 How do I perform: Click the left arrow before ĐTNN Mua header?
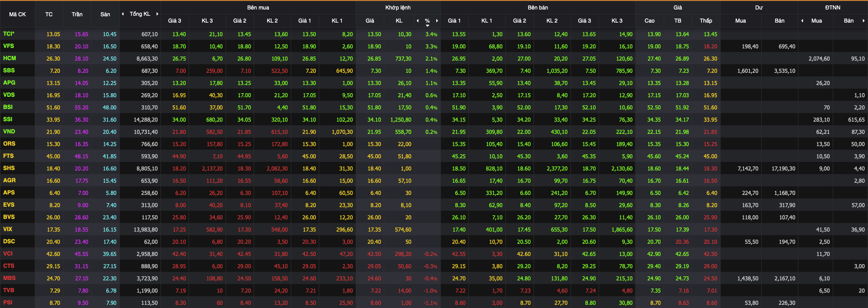pos(802,21)
